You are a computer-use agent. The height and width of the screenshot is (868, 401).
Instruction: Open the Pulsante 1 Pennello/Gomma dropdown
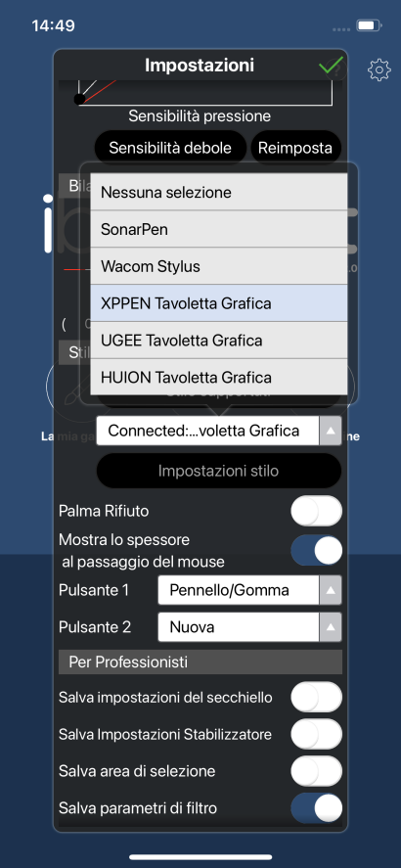tap(249, 590)
